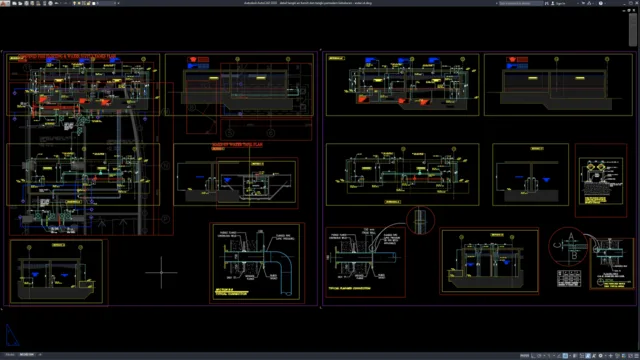Expand the workspace switching dropdown arrow
640x360 pixels.
coord(606,356)
